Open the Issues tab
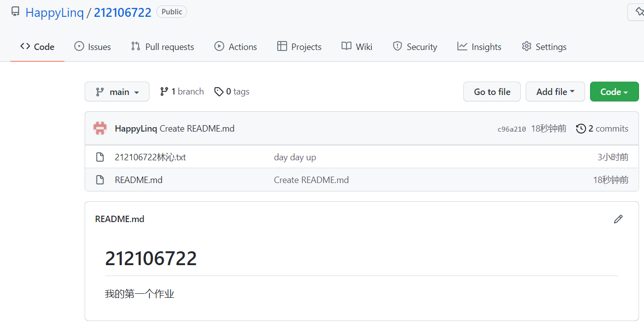The width and height of the screenshot is (644, 324). tap(93, 46)
